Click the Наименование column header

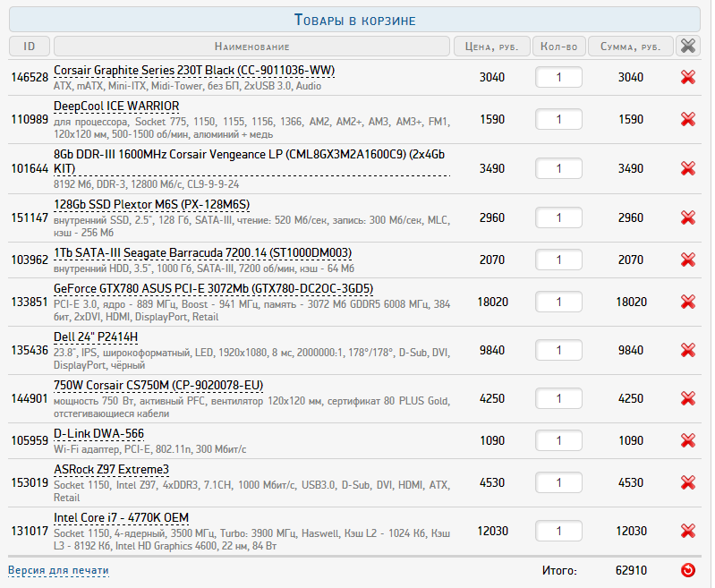click(251, 46)
